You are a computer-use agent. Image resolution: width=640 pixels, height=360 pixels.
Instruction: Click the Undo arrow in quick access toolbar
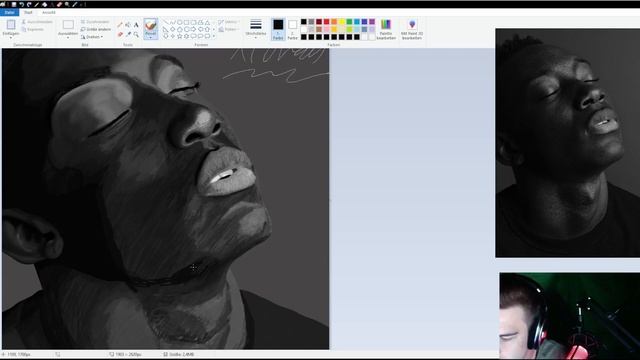(x=21, y=4)
